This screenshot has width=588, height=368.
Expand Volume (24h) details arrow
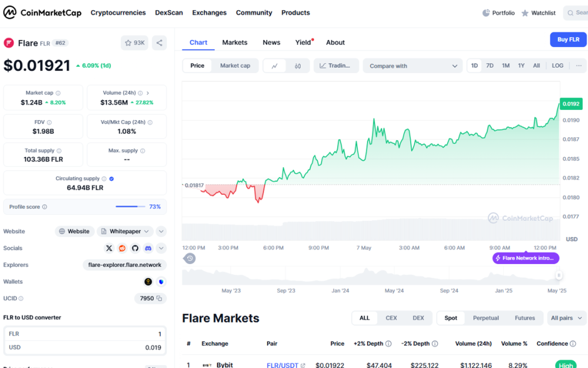pos(148,93)
